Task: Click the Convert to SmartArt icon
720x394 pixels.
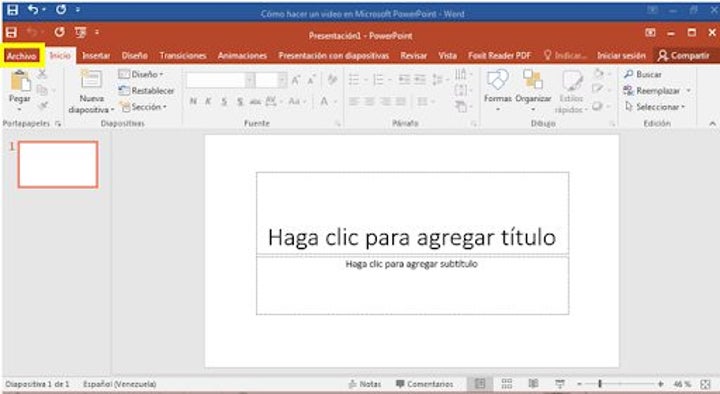Action: pyautogui.click(x=461, y=107)
